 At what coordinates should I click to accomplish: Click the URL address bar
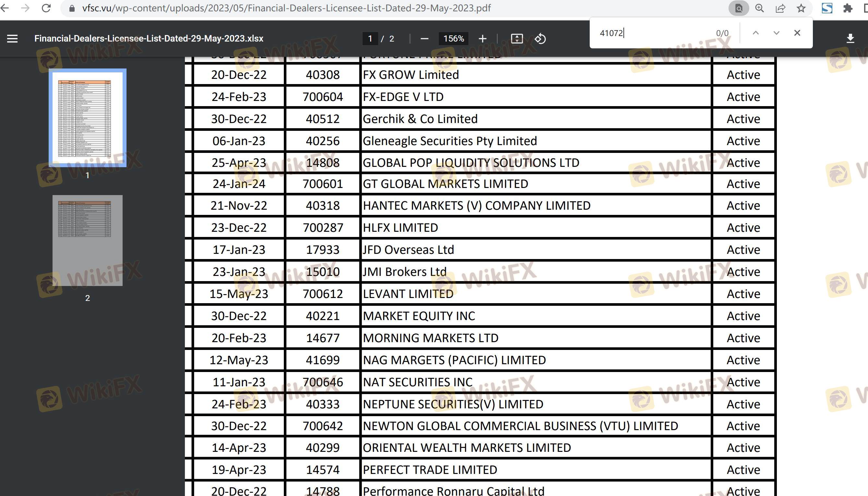286,8
